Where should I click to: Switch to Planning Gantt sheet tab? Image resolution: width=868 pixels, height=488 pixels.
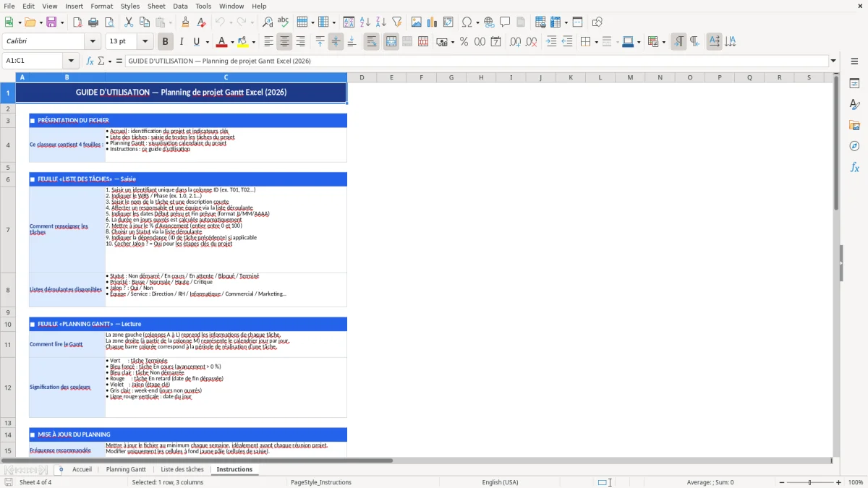pyautogui.click(x=126, y=469)
